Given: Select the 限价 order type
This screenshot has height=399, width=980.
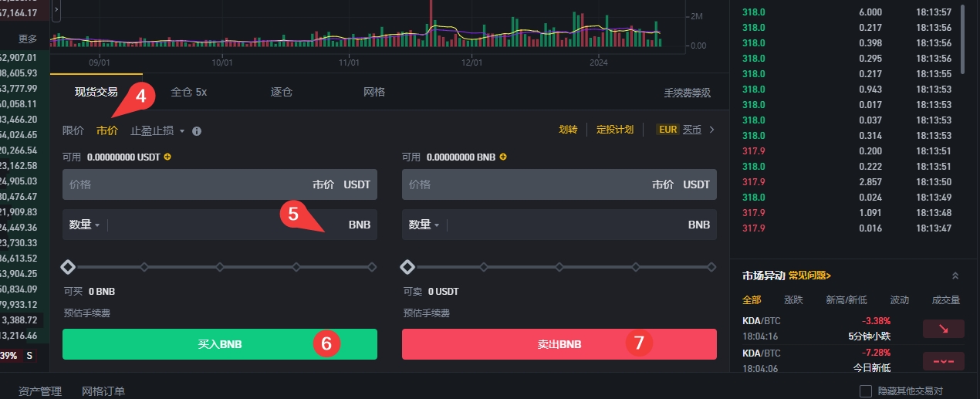Looking at the screenshot, I should point(73,130).
